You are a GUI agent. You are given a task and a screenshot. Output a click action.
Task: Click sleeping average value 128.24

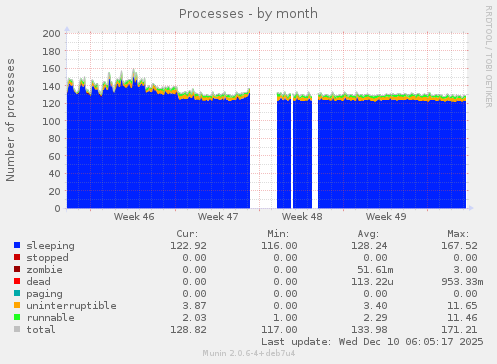click(369, 246)
